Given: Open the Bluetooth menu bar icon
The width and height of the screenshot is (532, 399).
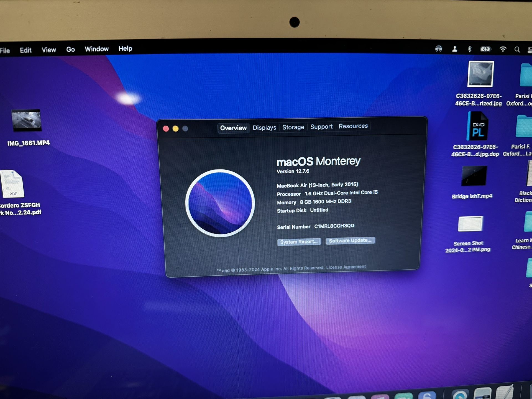Looking at the screenshot, I should click(469, 49).
